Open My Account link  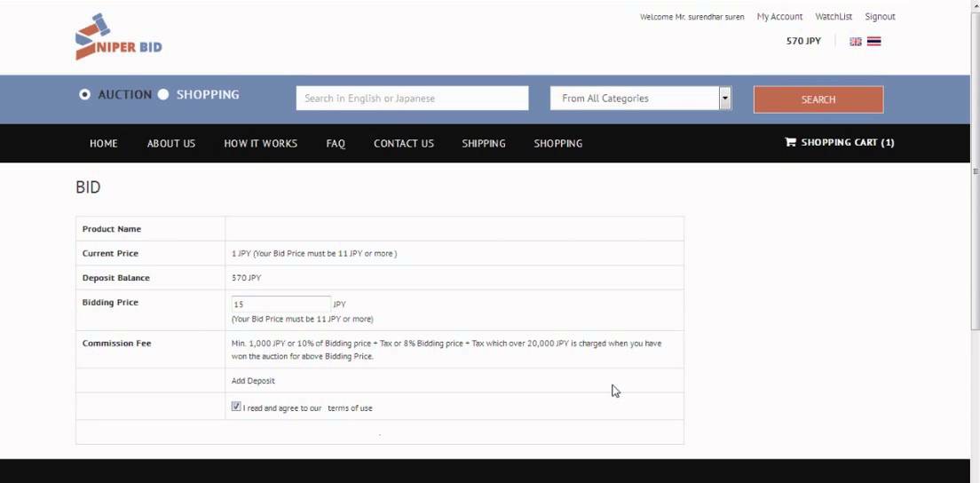coord(779,17)
